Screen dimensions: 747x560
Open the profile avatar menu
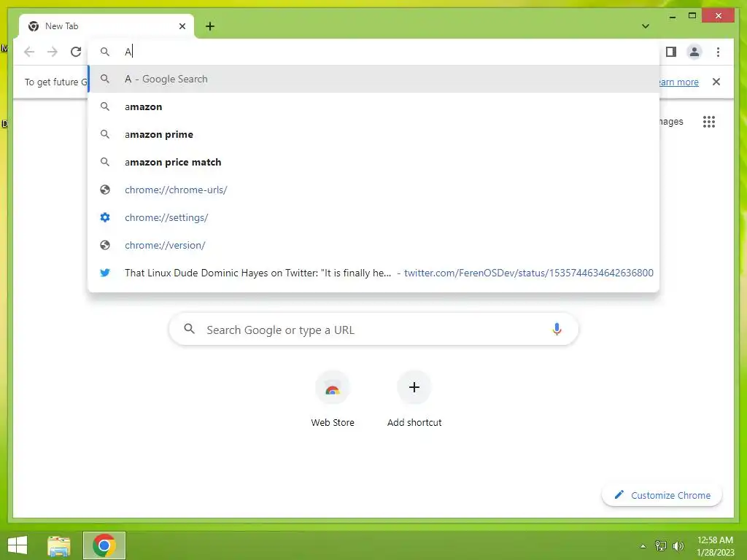pyautogui.click(x=694, y=52)
